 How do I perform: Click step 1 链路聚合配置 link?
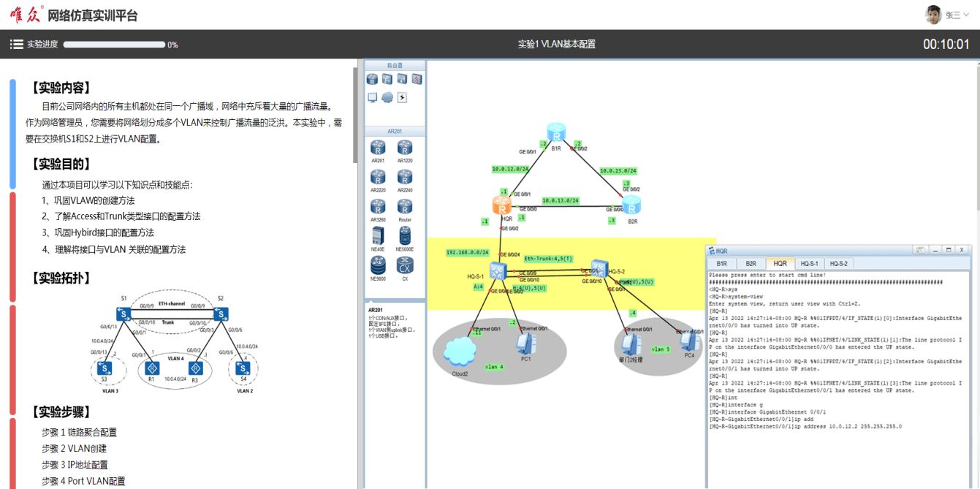79,432
